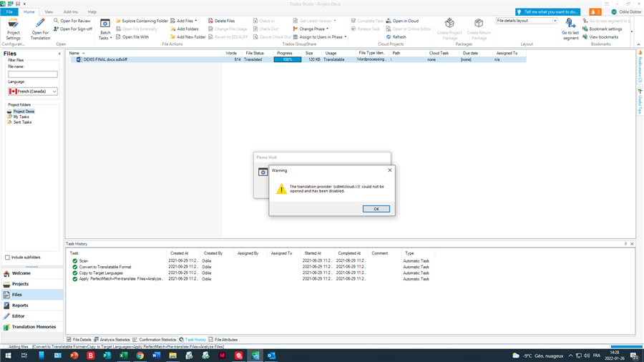Viewport: 644px width, 362px height.
Task: Click Refresh in Cloud Projects
Action: tap(396, 37)
